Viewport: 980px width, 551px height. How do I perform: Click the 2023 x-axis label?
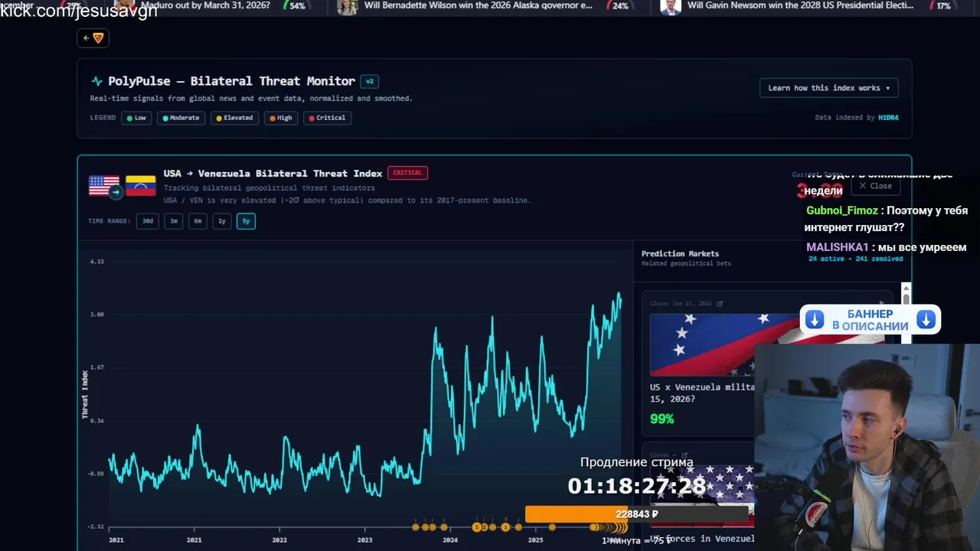364,540
